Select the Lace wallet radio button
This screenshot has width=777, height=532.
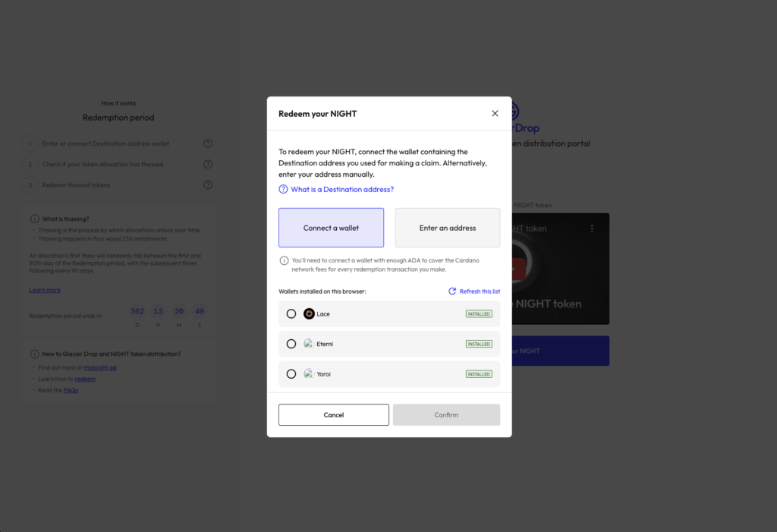point(291,313)
